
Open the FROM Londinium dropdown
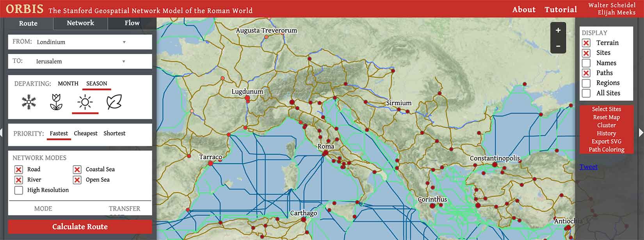click(x=124, y=42)
